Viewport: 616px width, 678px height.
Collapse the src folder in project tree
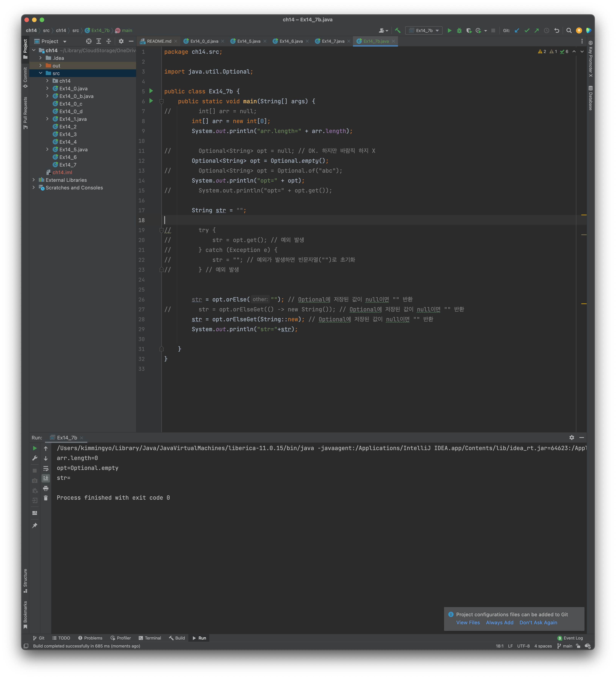pyautogui.click(x=40, y=73)
